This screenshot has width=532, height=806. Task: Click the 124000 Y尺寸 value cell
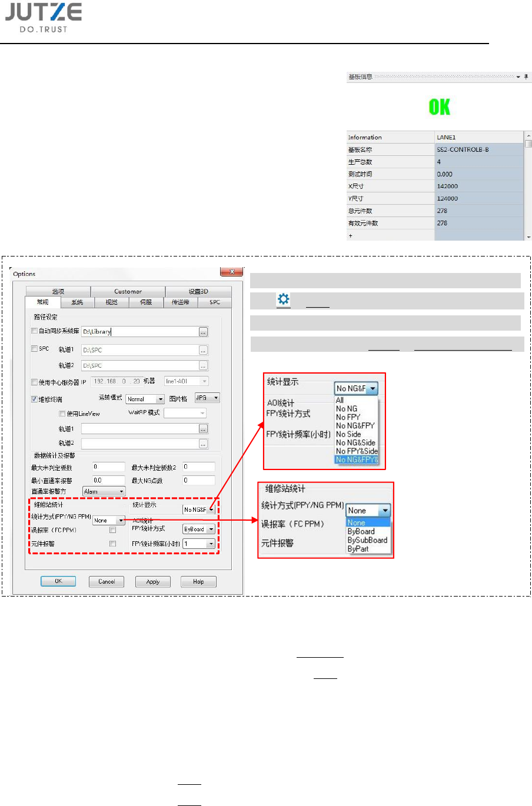(x=479, y=198)
